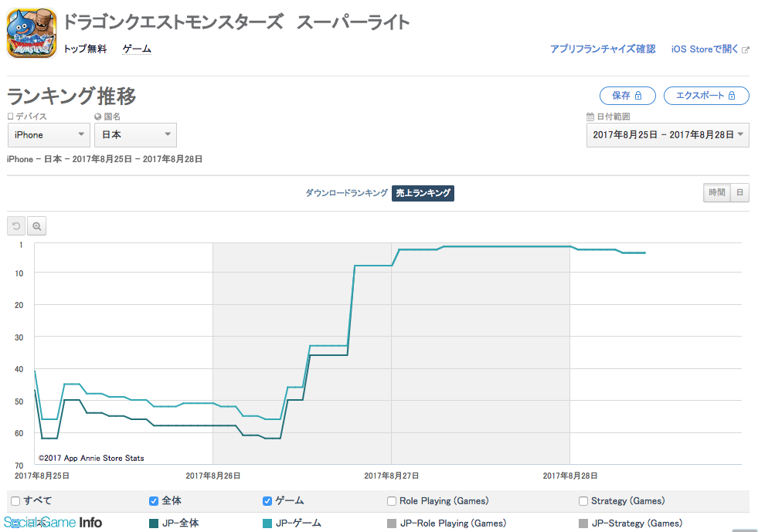The height and width of the screenshot is (532, 758).
Task: Click the 2017年8月25日 axis date label
Action: click(42, 476)
